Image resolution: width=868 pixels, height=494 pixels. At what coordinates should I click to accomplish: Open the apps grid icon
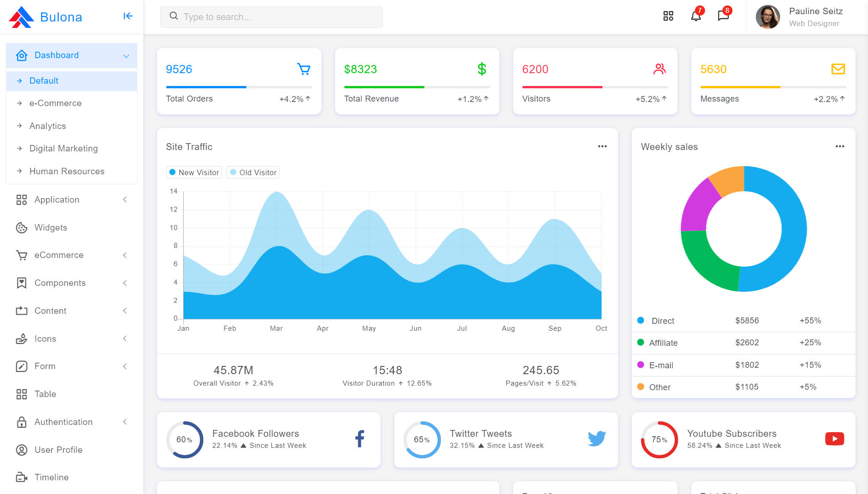pyautogui.click(x=668, y=16)
